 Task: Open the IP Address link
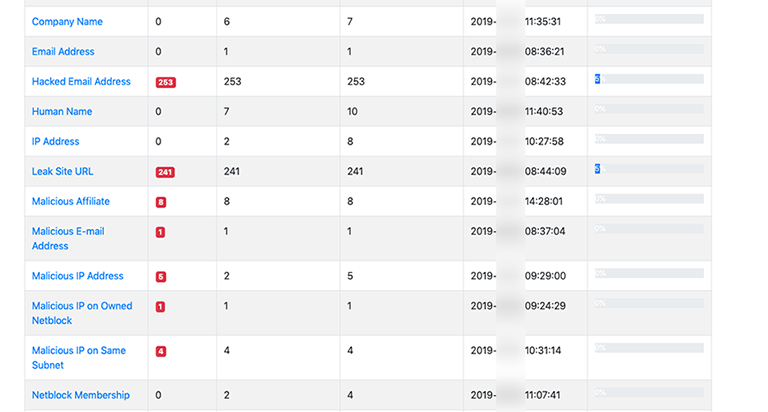click(x=56, y=142)
